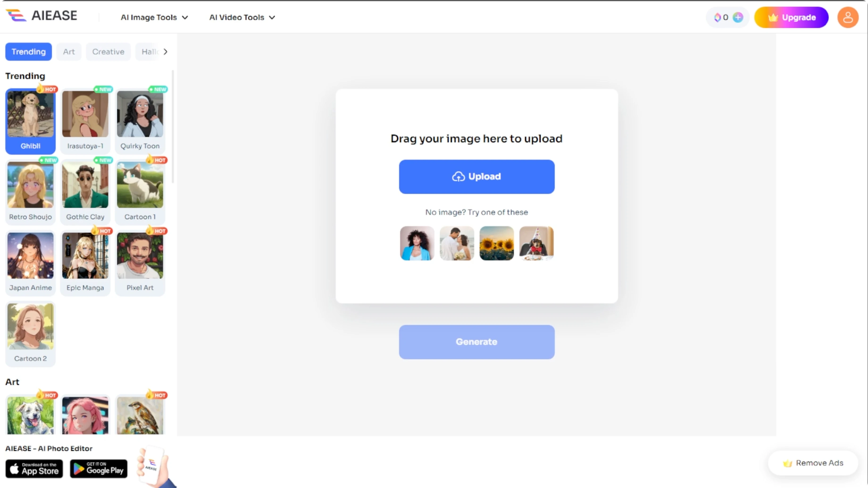Image resolution: width=868 pixels, height=488 pixels.
Task: Open the user profile avatar
Action: tap(848, 17)
